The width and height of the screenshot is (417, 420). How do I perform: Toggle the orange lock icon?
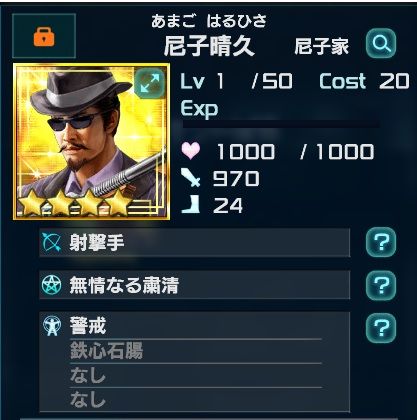(44, 36)
